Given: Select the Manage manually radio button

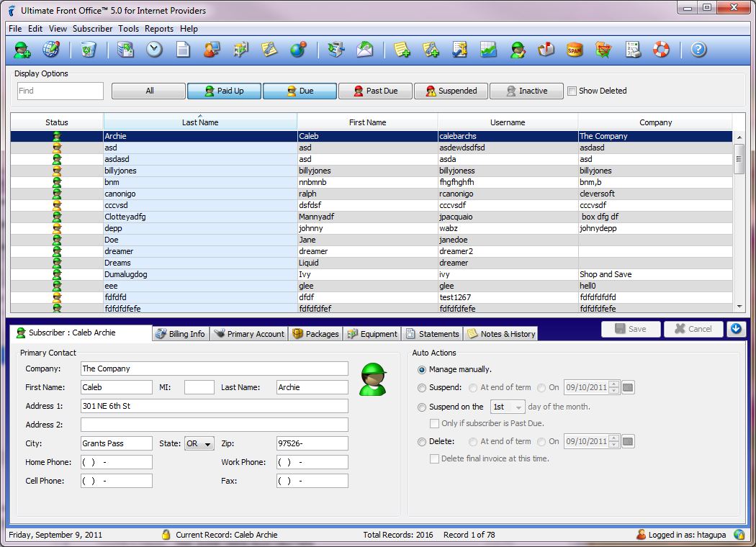Looking at the screenshot, I should pyautogui.click(x=422, y=370).
